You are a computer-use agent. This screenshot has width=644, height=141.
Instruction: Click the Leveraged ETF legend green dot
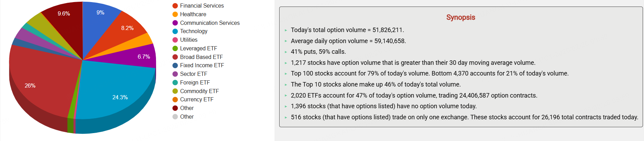[175, 49]
